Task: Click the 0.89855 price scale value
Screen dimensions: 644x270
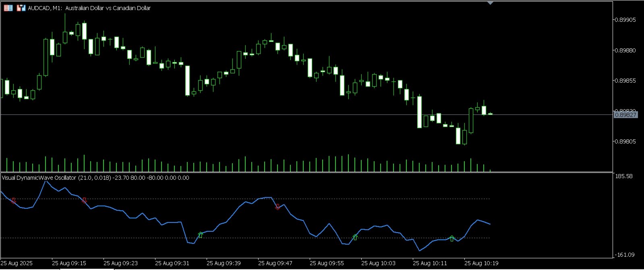Action: (x=625, y=81)
